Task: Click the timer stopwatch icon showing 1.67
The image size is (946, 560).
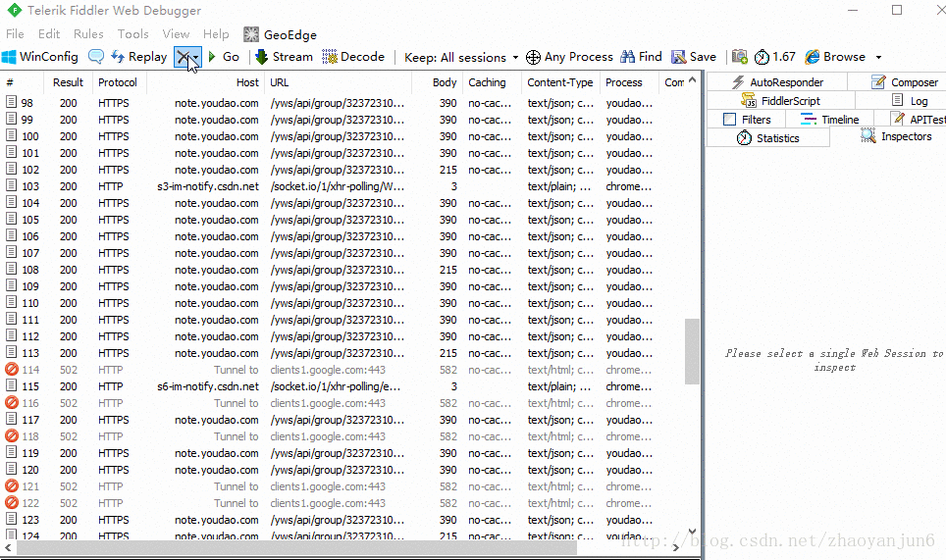Action: point(762,57)
